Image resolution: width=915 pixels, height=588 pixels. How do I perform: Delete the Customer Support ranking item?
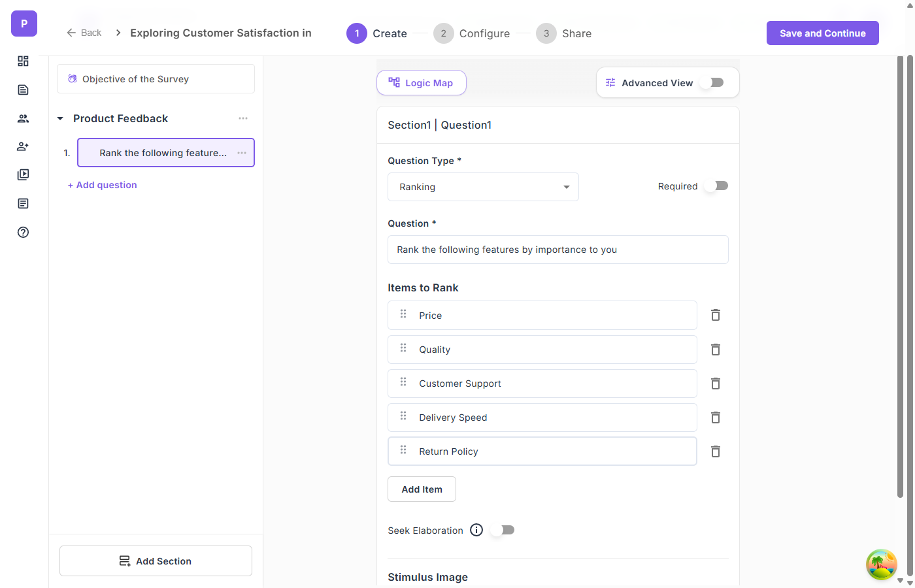coord(716,384)
